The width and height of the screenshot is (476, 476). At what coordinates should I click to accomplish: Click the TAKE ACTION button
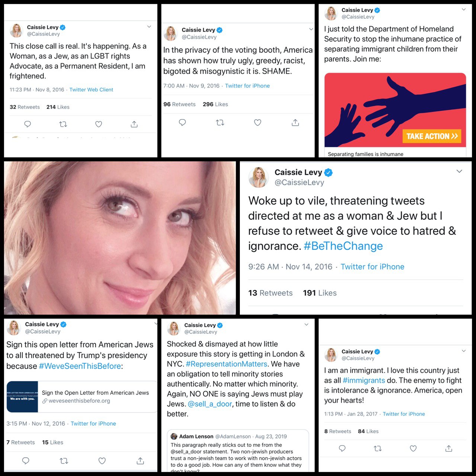click(432, 136)
